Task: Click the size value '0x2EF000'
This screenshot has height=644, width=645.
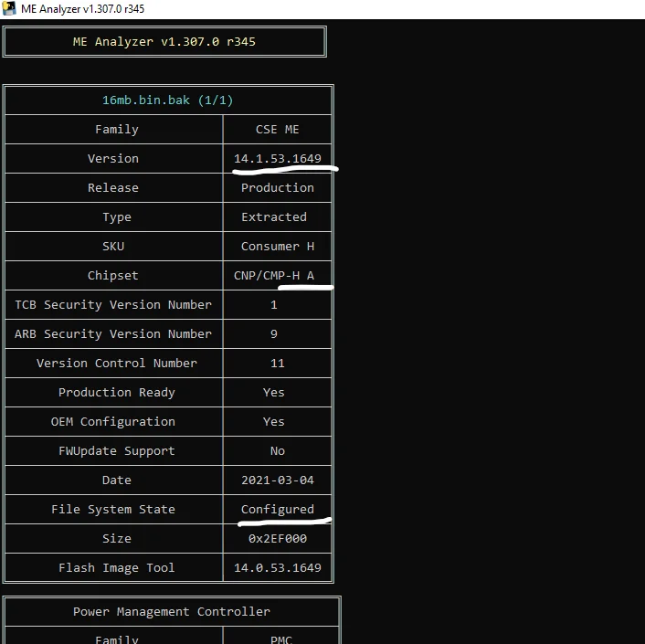Action: pyautogui.click(x=277, y=538)
